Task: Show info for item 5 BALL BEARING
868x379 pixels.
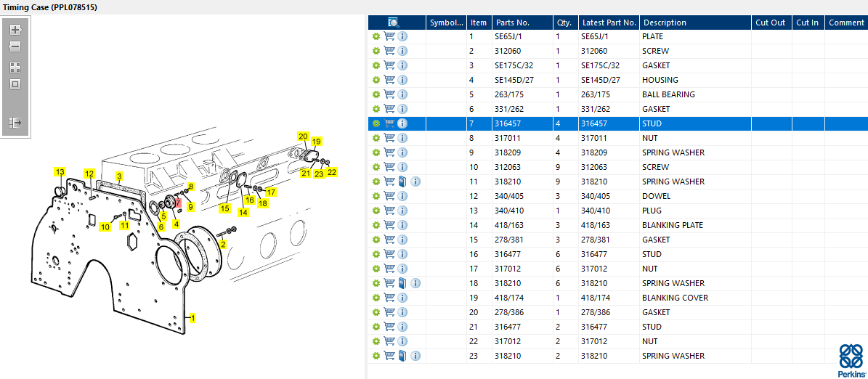Action: pos(402,94)
